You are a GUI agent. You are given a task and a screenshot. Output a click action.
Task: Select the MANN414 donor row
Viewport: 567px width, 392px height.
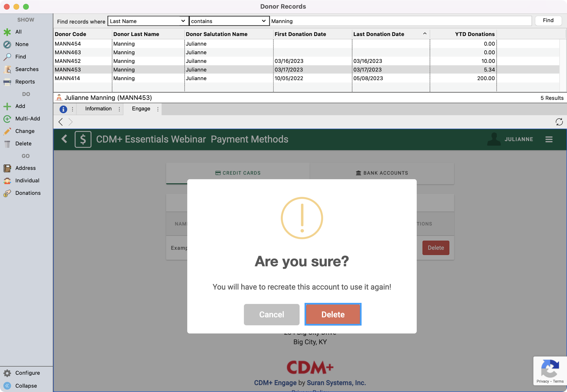[68, 78]
